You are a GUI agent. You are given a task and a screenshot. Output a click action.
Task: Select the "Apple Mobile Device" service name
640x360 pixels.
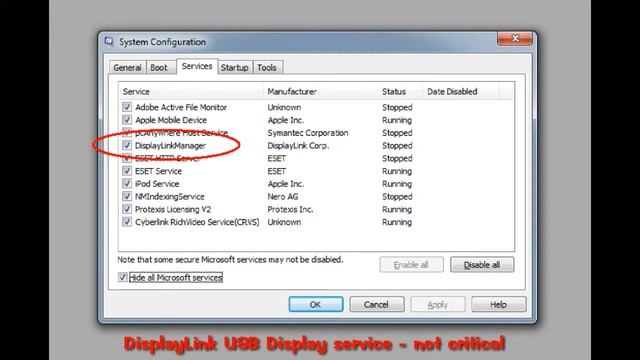pyautogui.click(x=171, y=120)
